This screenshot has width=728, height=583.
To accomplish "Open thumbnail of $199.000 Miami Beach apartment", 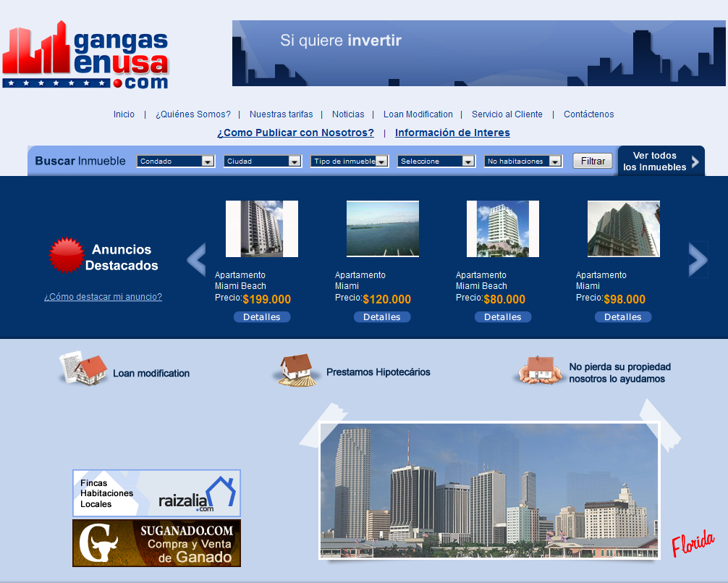I will point(262,229).
